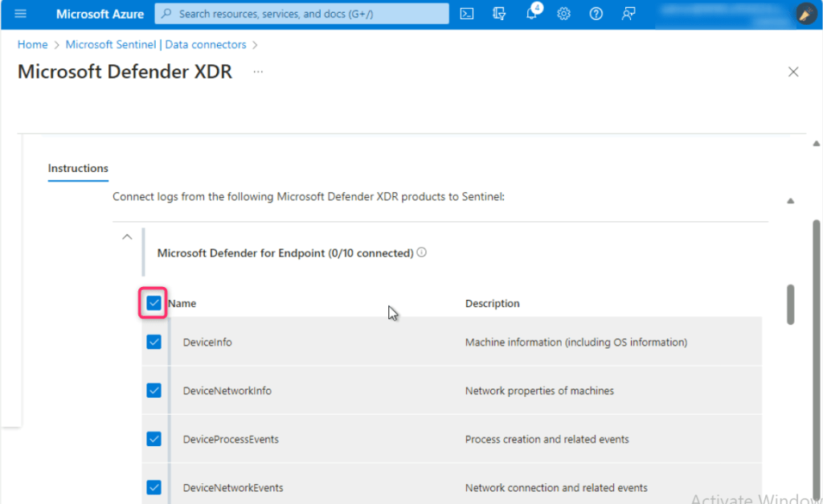Click the scroll-up arrow of instructions pane

[x=790, y=201]
